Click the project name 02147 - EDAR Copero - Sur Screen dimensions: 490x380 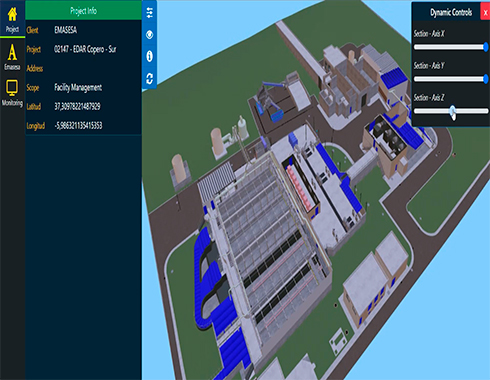pos(85,49)
